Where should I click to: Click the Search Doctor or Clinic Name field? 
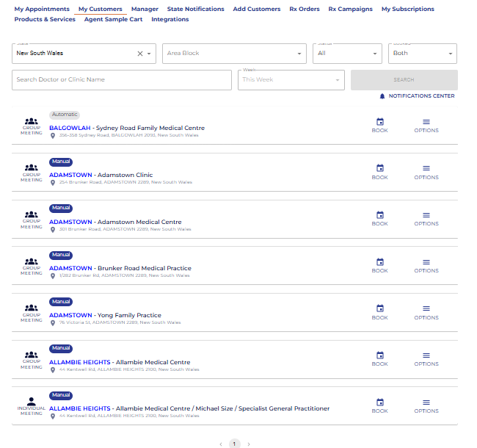(121, 79)
